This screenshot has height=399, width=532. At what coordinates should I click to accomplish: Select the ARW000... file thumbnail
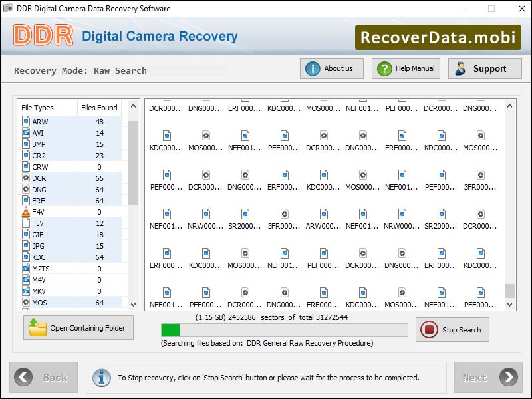coord(323,219)
